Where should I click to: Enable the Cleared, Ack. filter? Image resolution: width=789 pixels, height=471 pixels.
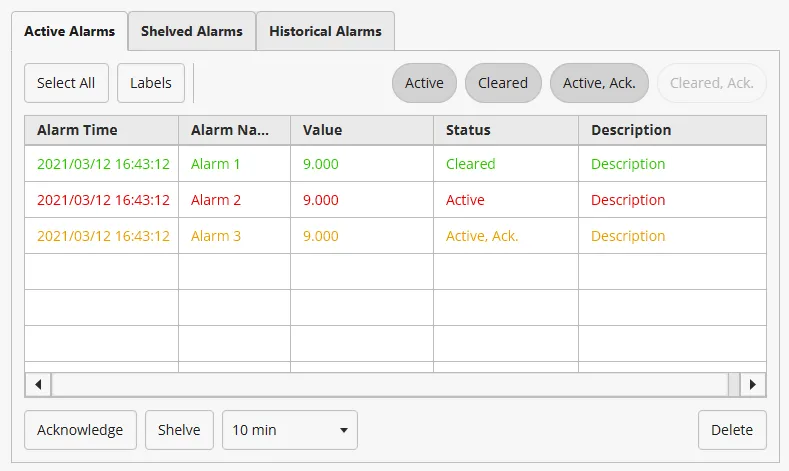click(x=711, y=83)
